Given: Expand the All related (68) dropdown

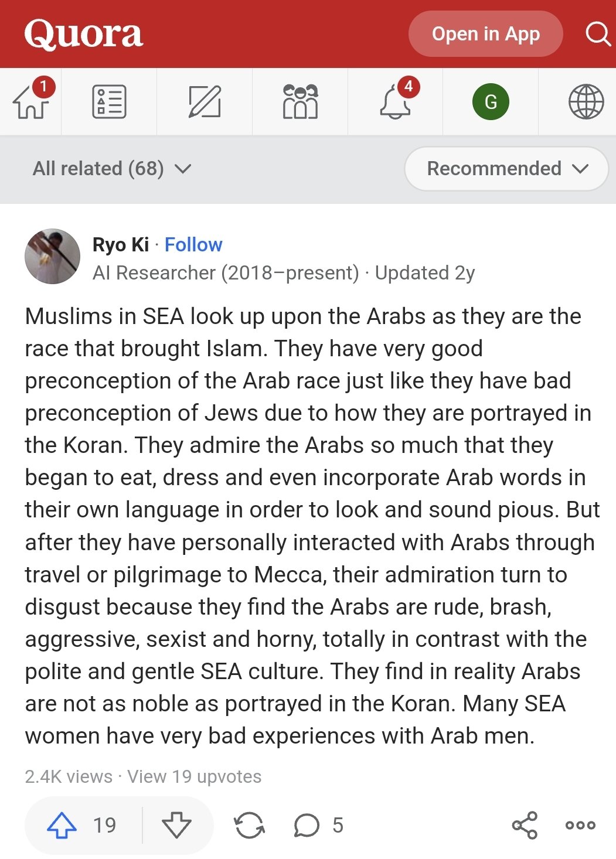Looking at the screenshot, I should coord(112,169).
